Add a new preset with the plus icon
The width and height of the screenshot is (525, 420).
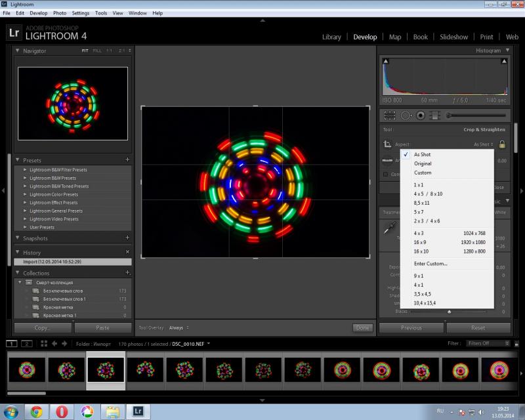click(x=127, y=159)
